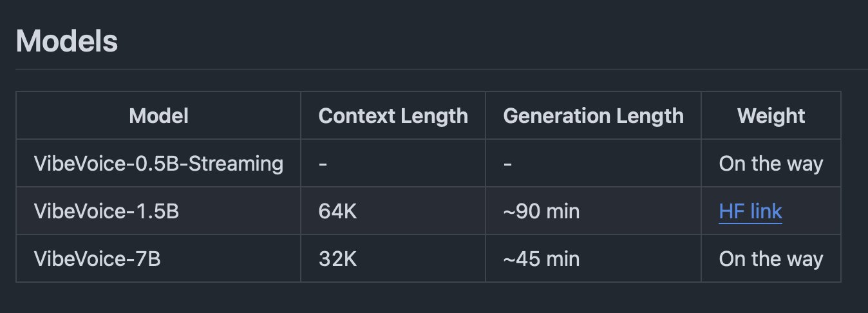The image size is (868, 313).
Task: Open the HF link for VibeVoice-1.5B
Action: coord(750,211)
